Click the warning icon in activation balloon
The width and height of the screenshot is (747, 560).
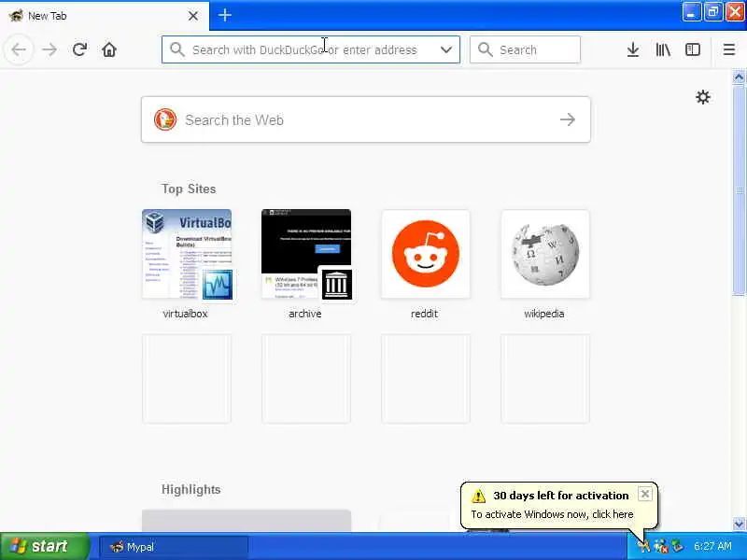point(478,496)
